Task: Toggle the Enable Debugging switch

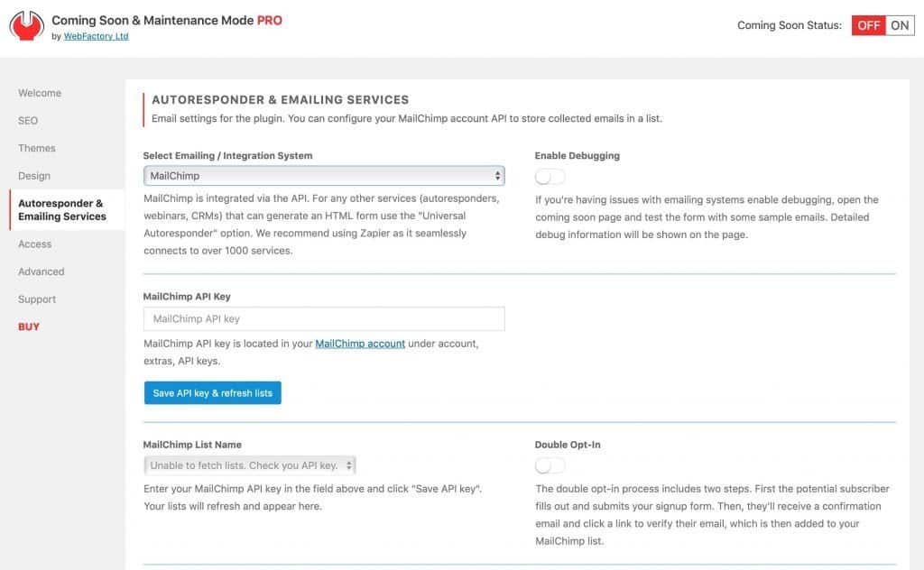Action: 550,177
